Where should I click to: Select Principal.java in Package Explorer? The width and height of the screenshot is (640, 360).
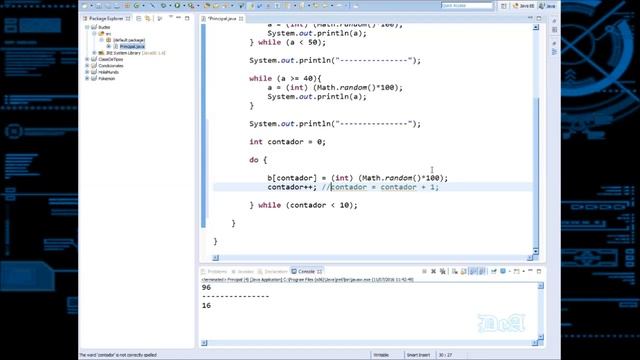pyautogui.click(x=131, y=47)
